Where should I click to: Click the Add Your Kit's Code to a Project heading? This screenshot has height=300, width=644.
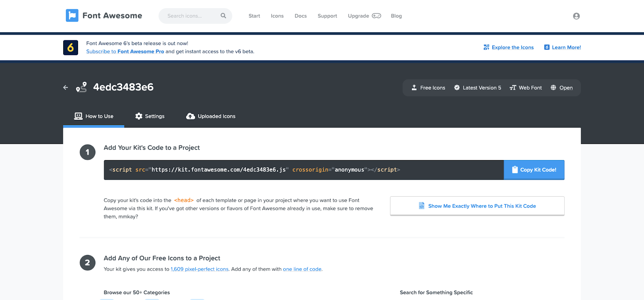click(152, 148)
